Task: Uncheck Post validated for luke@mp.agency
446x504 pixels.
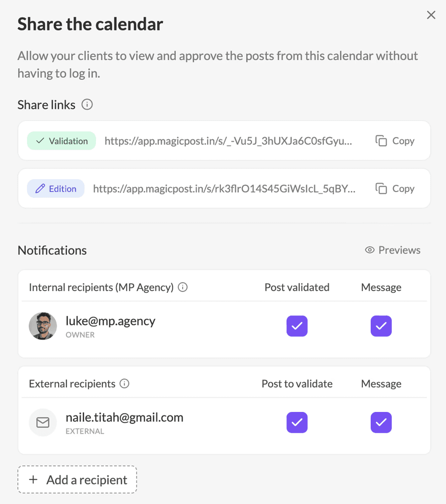Action: point(297,326)
